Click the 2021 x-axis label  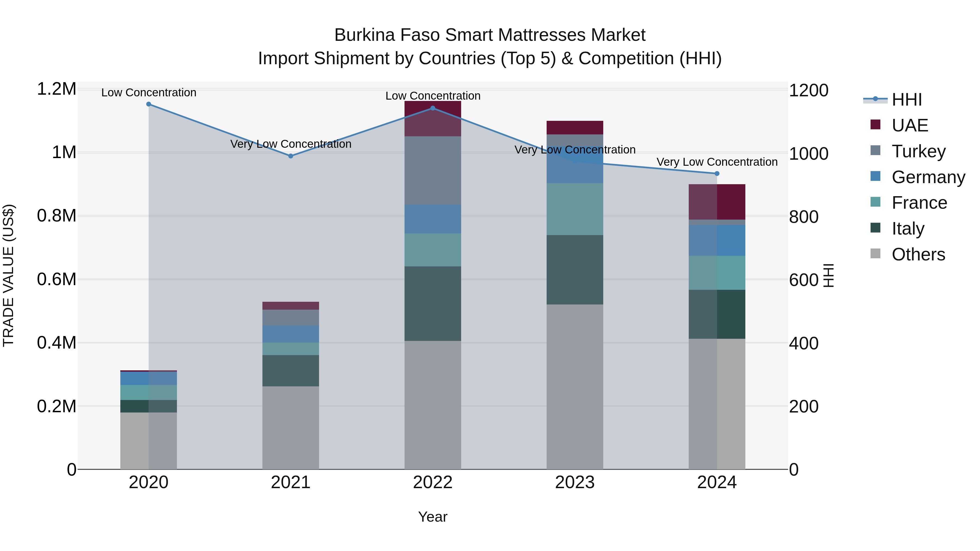[x=291, y=482]
